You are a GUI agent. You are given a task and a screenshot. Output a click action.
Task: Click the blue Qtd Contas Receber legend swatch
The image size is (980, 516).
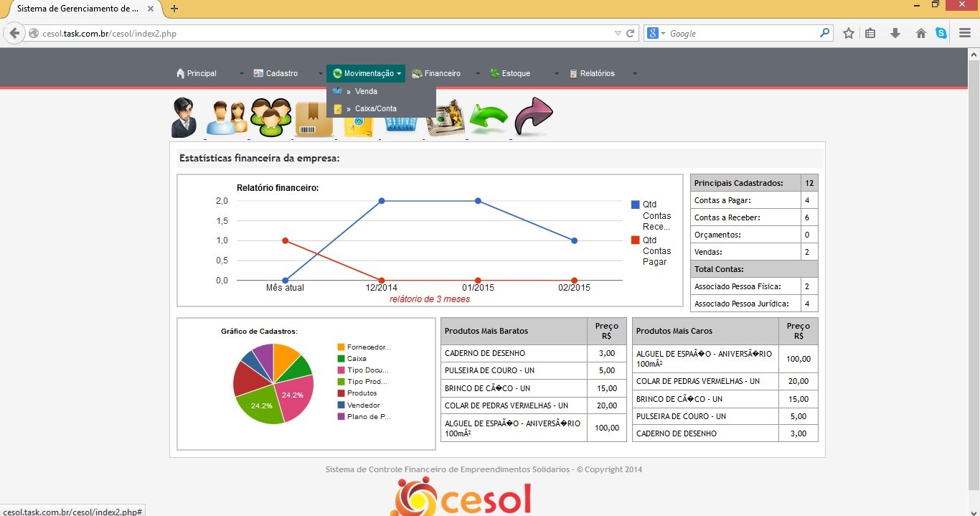tap(635, 205)
